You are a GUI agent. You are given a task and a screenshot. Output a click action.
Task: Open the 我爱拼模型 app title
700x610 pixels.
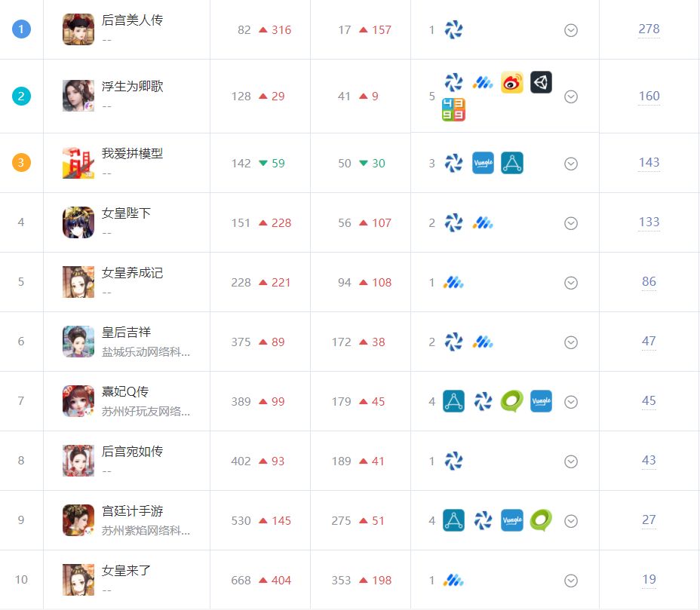[132, 154]
